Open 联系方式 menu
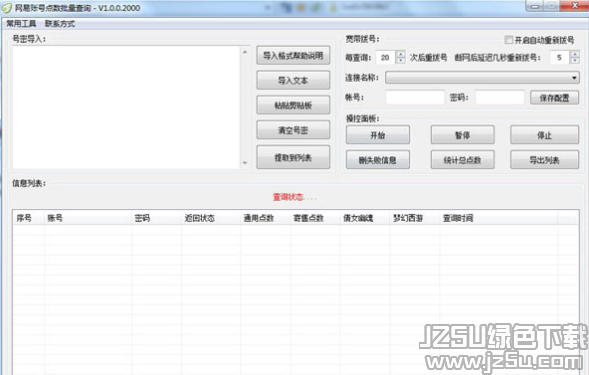Viewport: 589px width, 375px height. 60,24
